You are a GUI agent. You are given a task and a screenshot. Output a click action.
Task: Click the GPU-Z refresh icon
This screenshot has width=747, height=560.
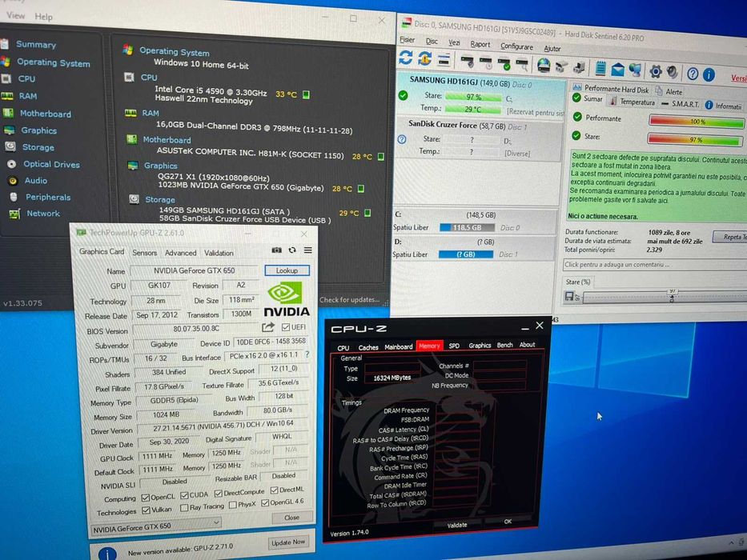tap(292, 250)
